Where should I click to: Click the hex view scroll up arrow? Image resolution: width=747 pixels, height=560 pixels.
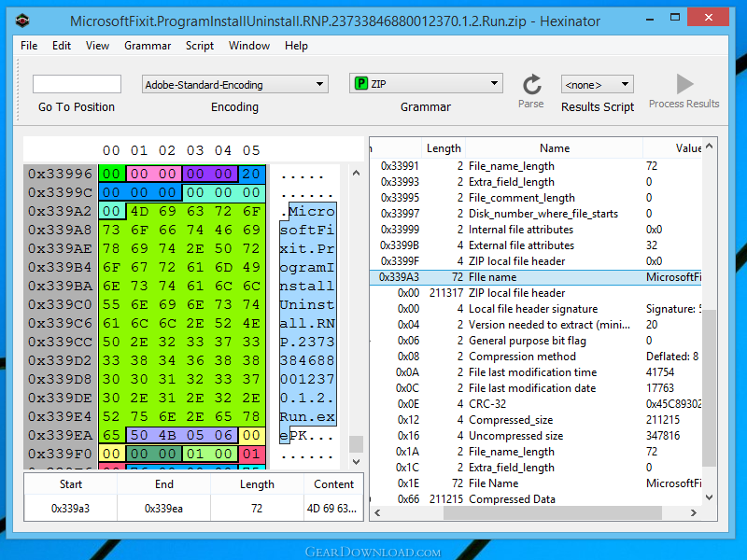(357, 174)
